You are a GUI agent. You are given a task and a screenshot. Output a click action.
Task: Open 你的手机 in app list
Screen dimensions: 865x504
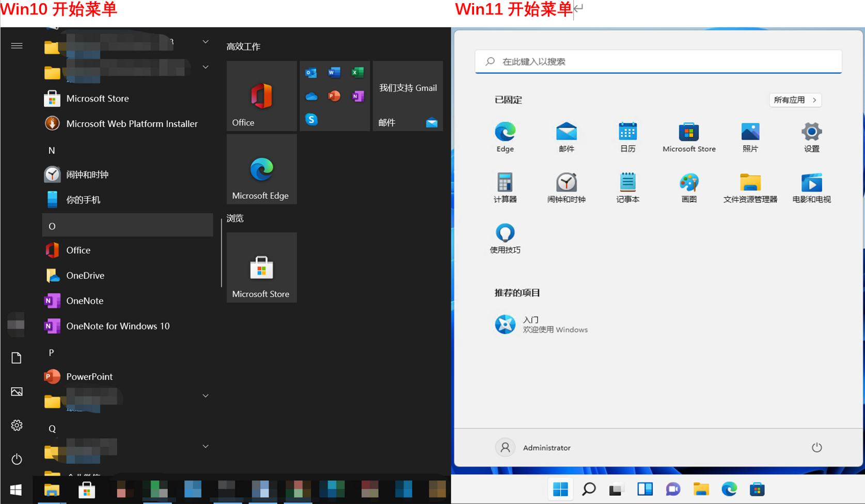128,200
